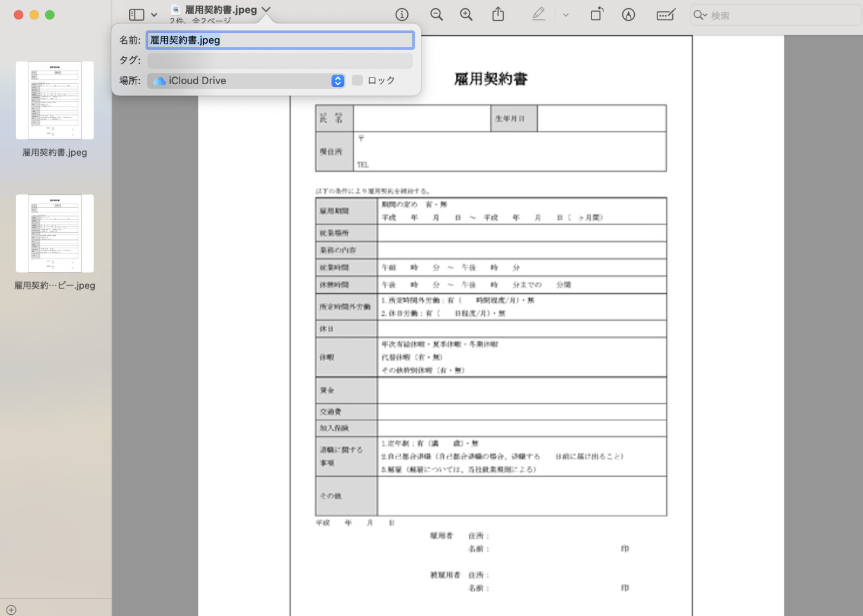Open sidebar view options with the chevron
The height and width of the screenshot is (616, 863).
pos(154,14)
